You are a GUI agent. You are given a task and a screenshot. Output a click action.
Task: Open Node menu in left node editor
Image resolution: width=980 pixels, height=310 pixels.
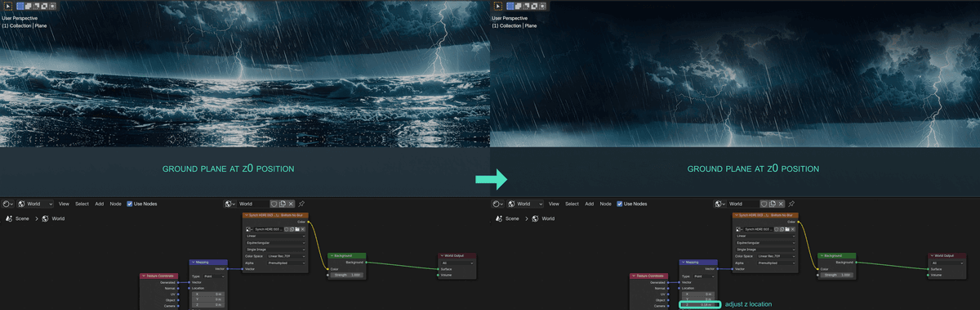point(115,204)
